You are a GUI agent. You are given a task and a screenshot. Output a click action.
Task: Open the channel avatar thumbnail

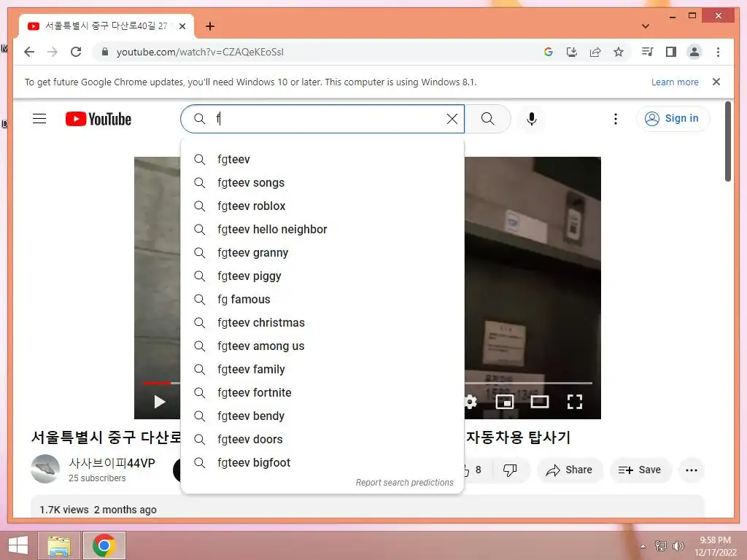(x=45, y=469)
